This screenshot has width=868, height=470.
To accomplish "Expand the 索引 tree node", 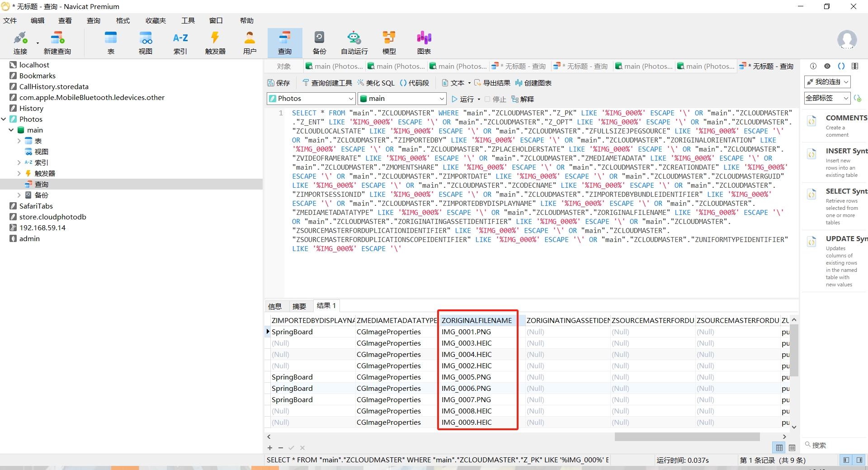I will click(19, 162).
